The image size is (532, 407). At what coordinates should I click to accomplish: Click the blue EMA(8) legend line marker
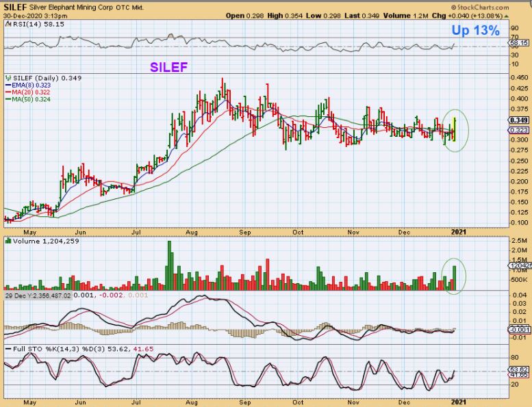click(x=8, y=86)
